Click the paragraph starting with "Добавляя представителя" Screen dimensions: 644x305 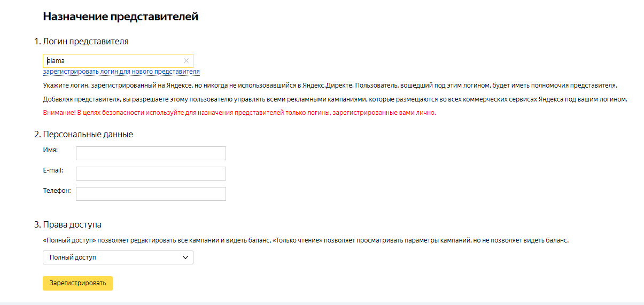pos(335,99)
